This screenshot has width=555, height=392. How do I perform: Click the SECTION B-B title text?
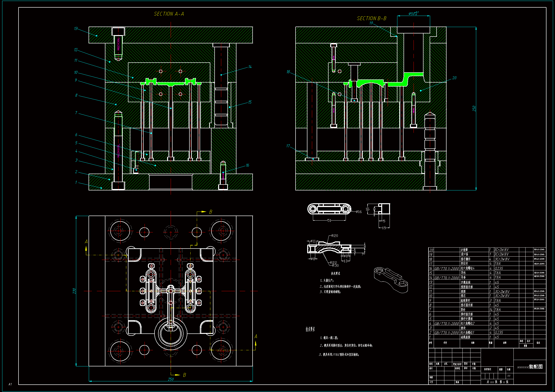372,18
